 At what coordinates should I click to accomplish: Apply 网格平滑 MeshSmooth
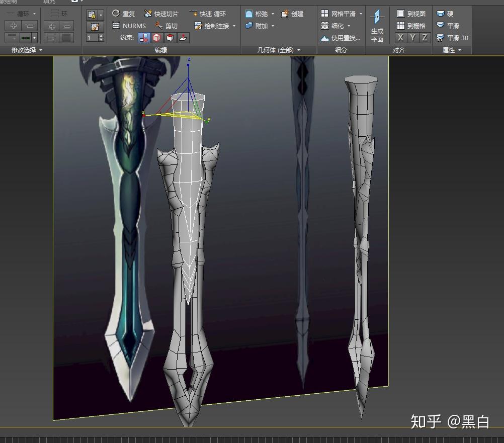pos(338,14)
